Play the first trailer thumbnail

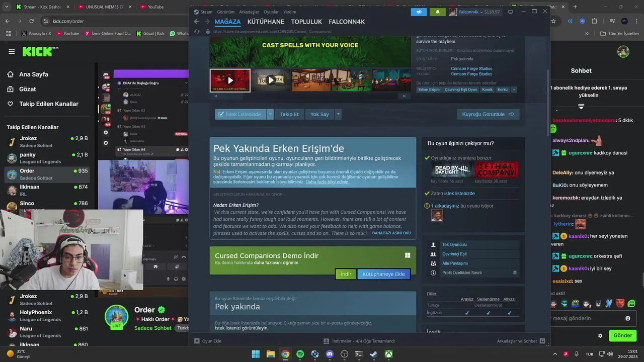click(230, 80)
